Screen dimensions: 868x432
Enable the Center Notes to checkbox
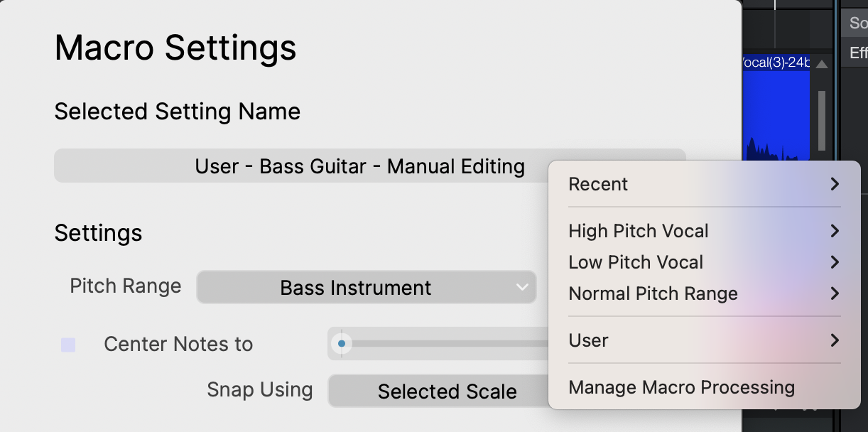(68, 345)
